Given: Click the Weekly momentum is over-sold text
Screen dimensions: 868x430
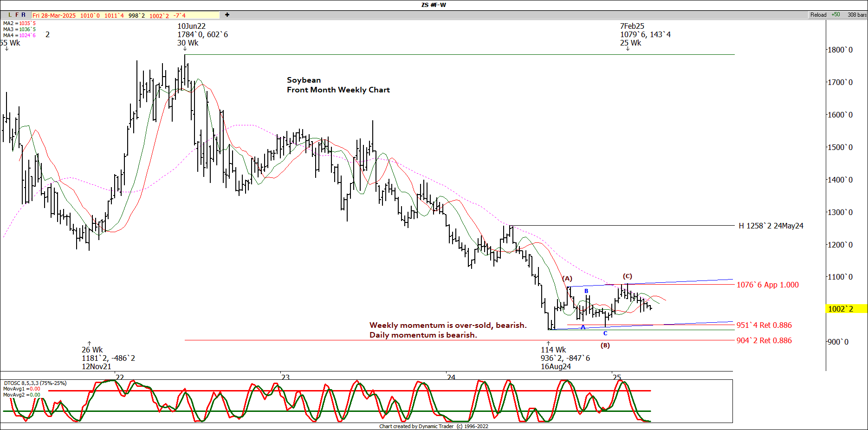Looking at the screenshot, I should pyautogui.click(x=448, y=325).
